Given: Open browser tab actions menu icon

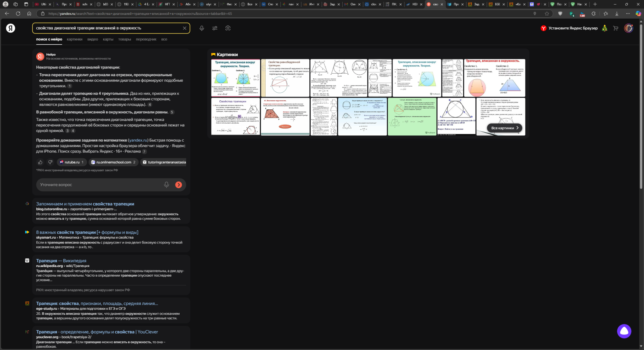Looking at the screenshot, I should [26, 4].
